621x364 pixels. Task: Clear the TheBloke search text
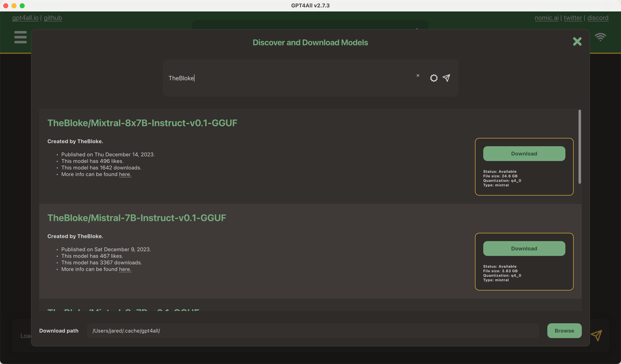[x=418, y=75]
